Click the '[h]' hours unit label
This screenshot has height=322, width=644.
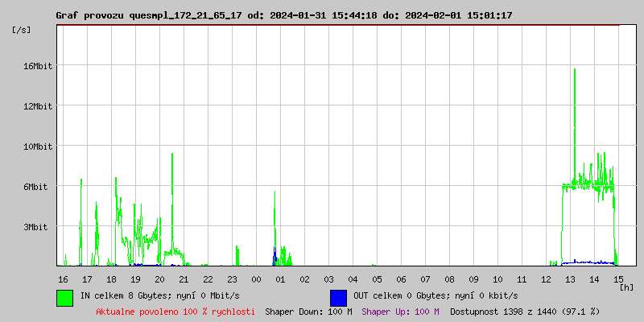click(626, 287)
